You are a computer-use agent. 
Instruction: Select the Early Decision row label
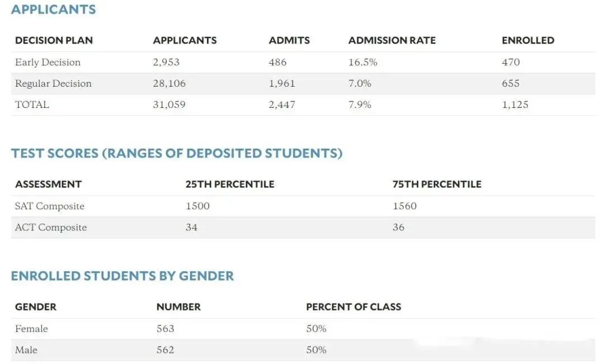click(x=48, y=62)
